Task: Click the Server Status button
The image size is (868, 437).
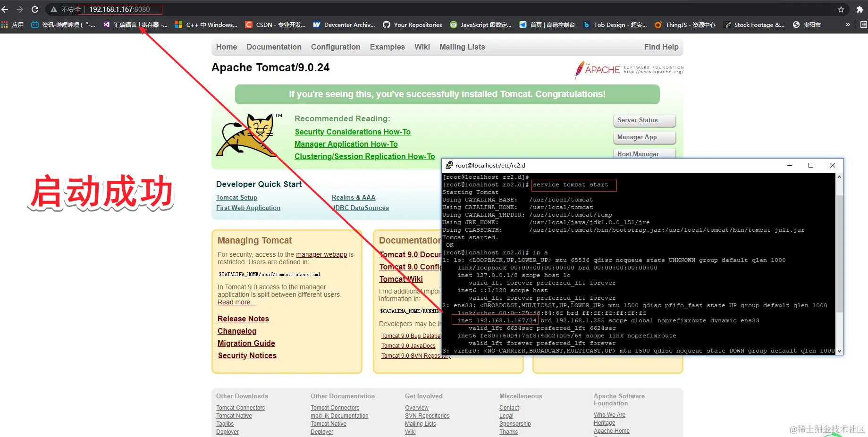Action: pos(644,120)
